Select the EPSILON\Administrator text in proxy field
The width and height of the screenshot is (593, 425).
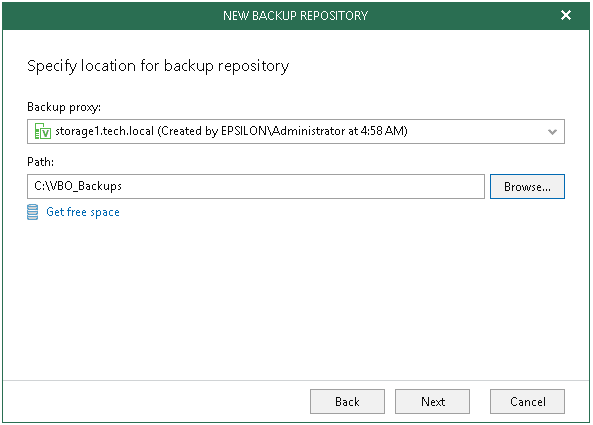(283, 131)
